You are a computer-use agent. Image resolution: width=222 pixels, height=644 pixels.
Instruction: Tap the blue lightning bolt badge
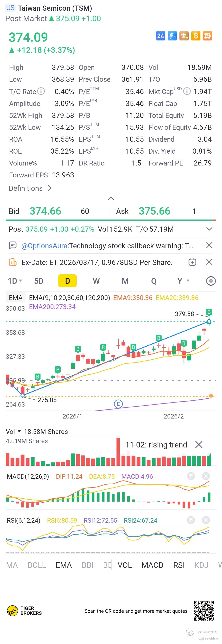[x=172, y=36]
